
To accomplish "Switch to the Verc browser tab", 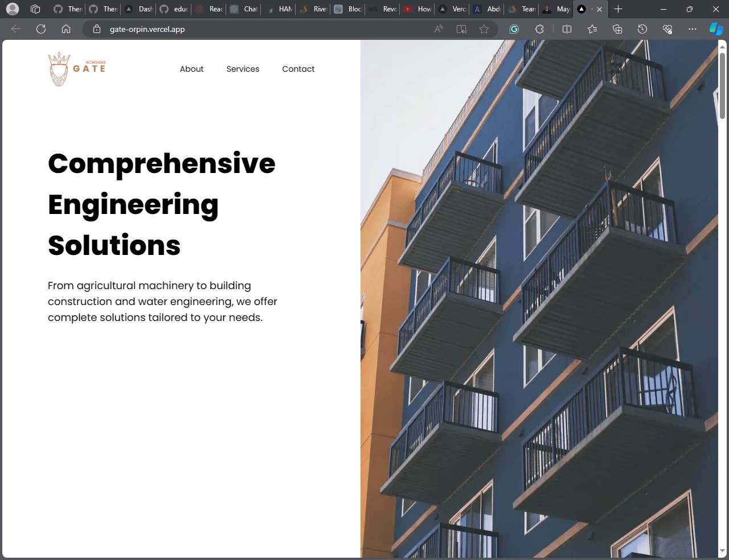I will click(x=453, y=9).
